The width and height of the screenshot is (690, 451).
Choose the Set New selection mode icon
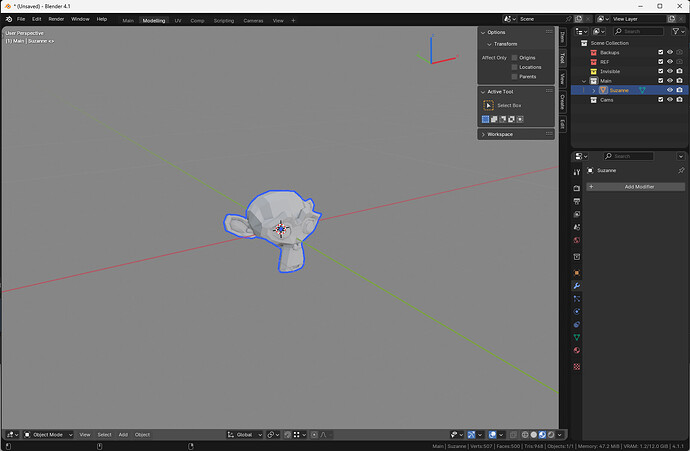[485, 119]
